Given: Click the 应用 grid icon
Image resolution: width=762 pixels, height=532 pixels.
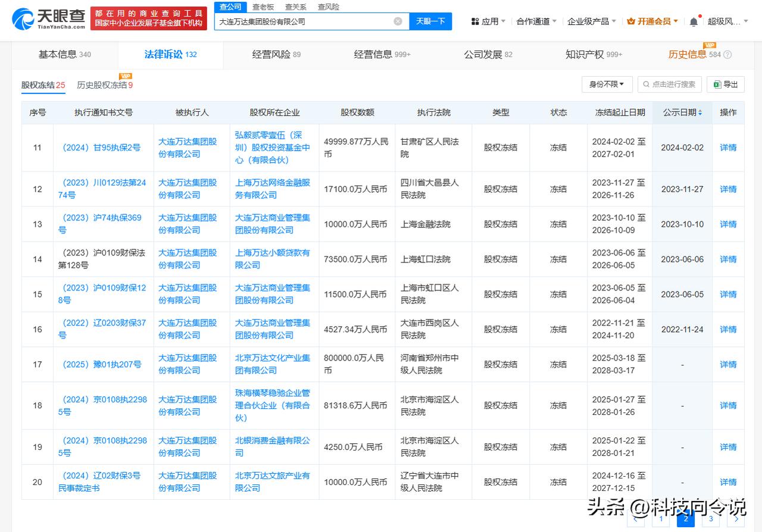Looking at the screenshot, I should click(x=475, y=21).
